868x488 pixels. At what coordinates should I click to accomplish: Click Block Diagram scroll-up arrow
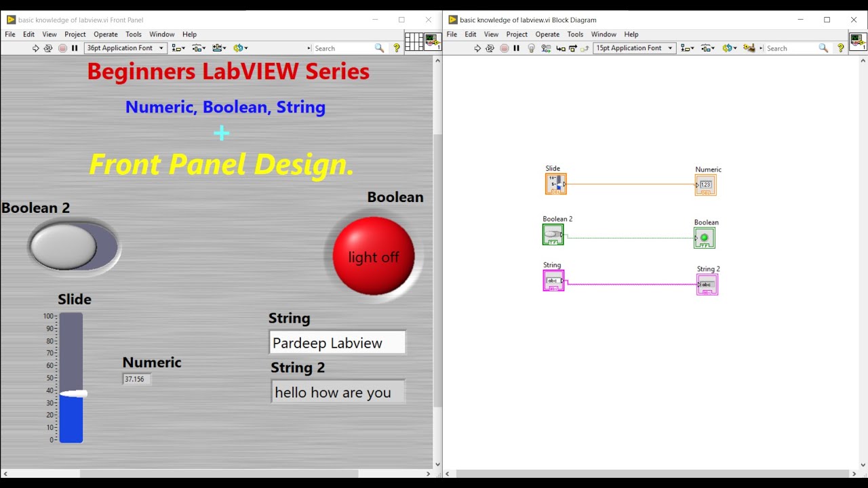(x=863, y=60)
